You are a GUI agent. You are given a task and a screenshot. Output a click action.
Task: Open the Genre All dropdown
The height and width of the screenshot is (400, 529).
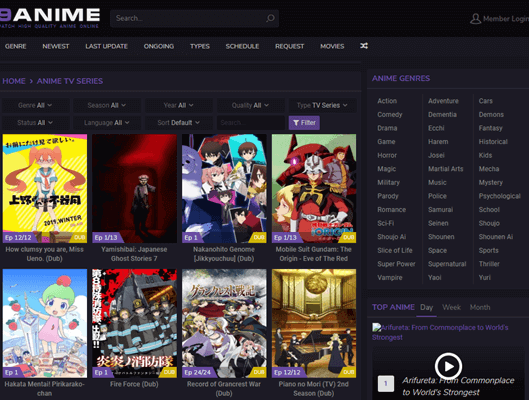[35, 105]
